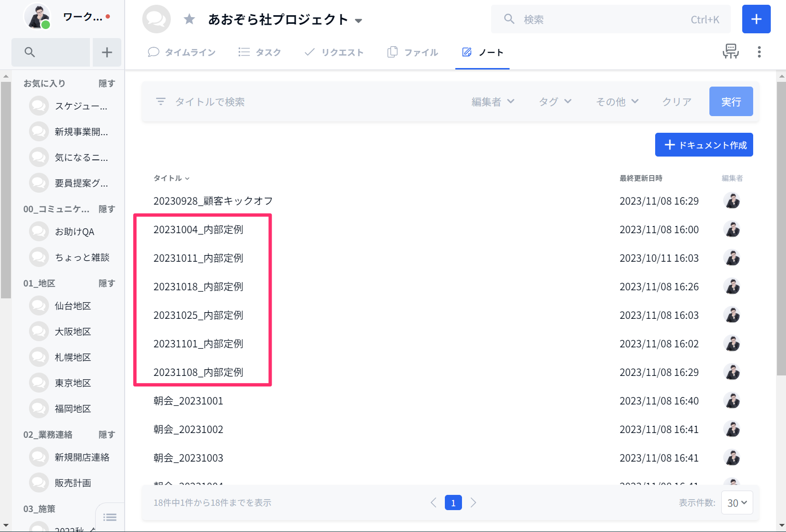This screenshot has height=532, width=786.
Task: Click the filter icon in title search bar
Action: coord(161,101)
